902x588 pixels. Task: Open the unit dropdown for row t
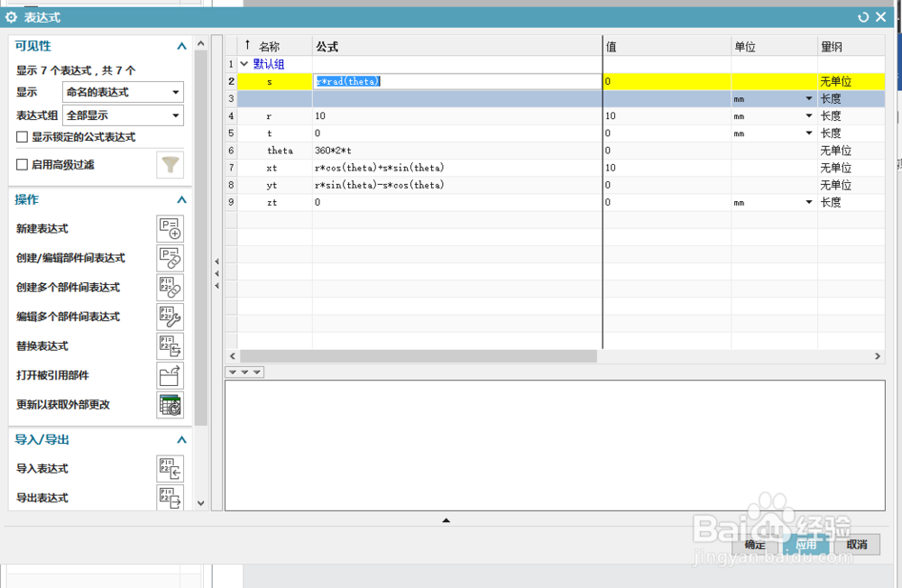[809, 133]
